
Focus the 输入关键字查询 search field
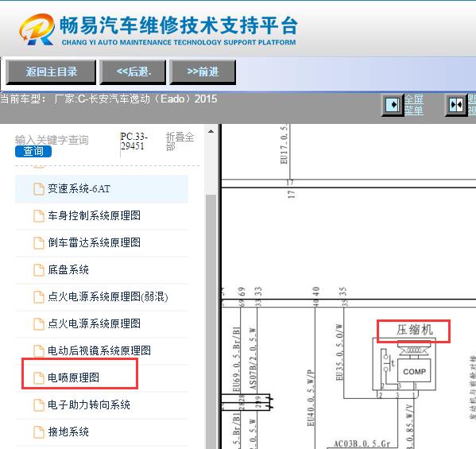pyautogui.click(x=52, y=140)
